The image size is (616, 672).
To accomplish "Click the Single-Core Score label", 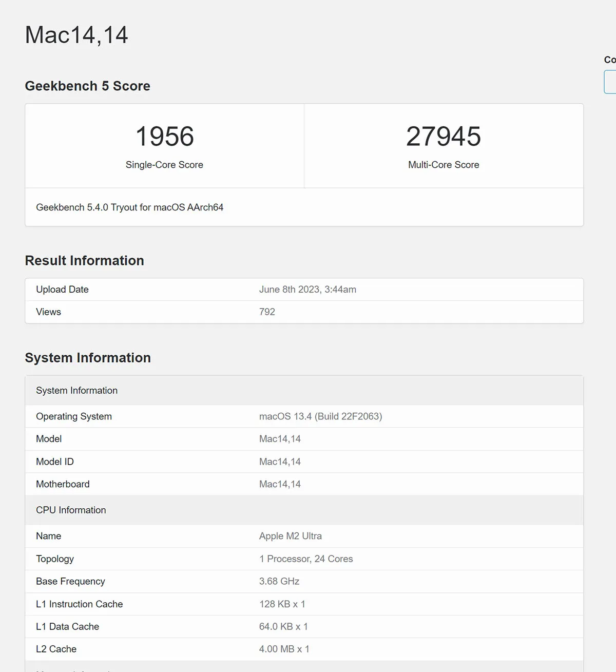I will click(164, 165).
